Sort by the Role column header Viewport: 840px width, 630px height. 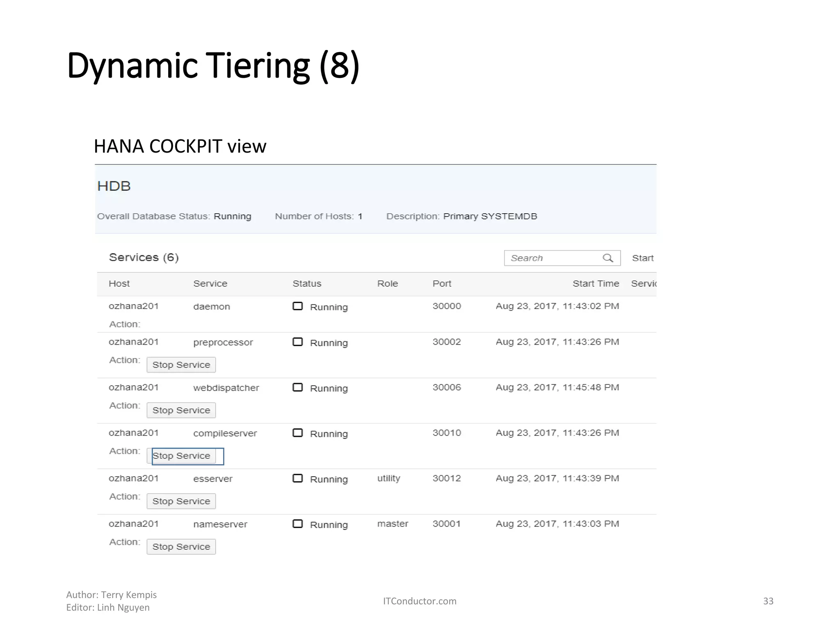point(388,283)
